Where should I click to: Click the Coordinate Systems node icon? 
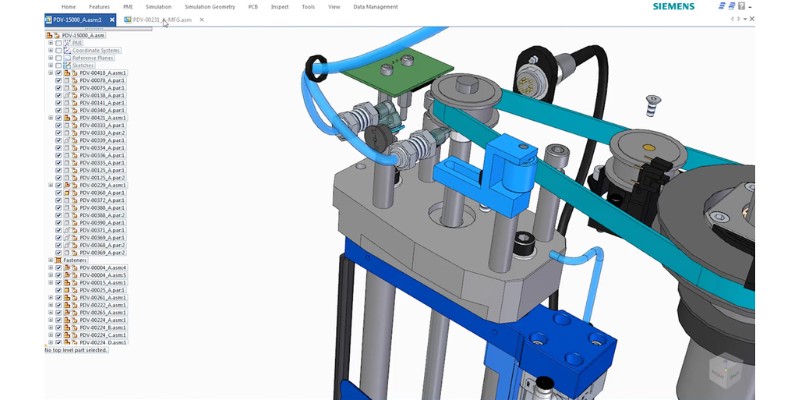click(67, 51)
